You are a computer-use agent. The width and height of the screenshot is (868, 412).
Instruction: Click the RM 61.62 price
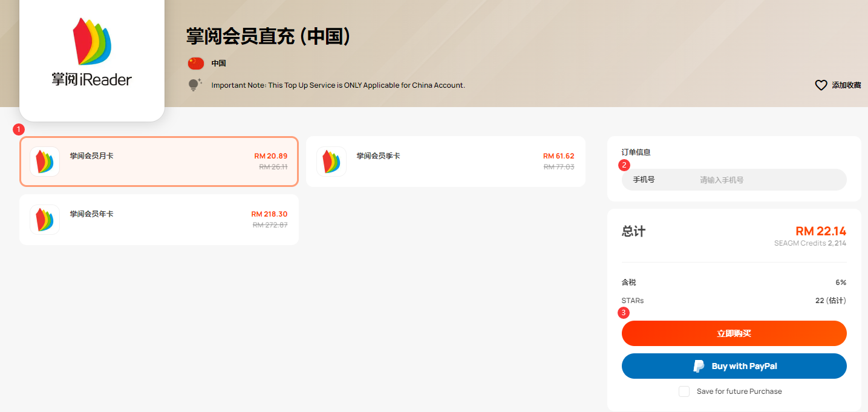(558, 156)
